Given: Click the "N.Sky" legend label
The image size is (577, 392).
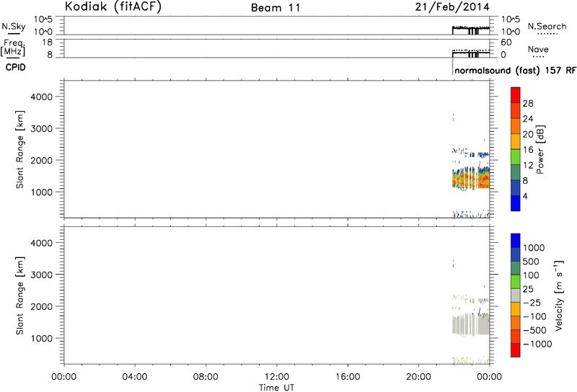Looking at the screenshot, I should click(x=14, y=27).
